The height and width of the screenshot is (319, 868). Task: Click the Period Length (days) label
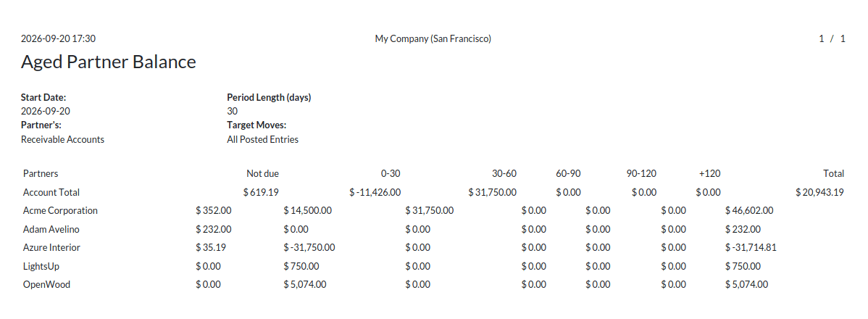pyautogui.click(x=269, y=97)
